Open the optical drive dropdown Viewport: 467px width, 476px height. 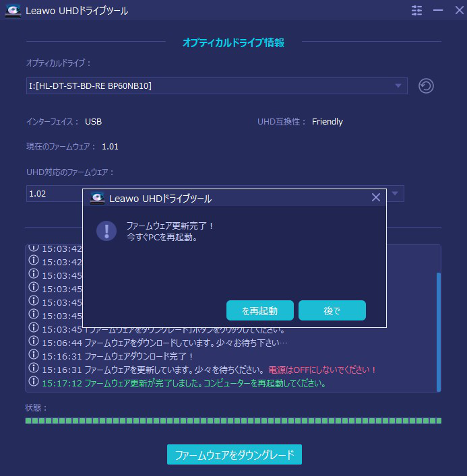tap(216, 86)
